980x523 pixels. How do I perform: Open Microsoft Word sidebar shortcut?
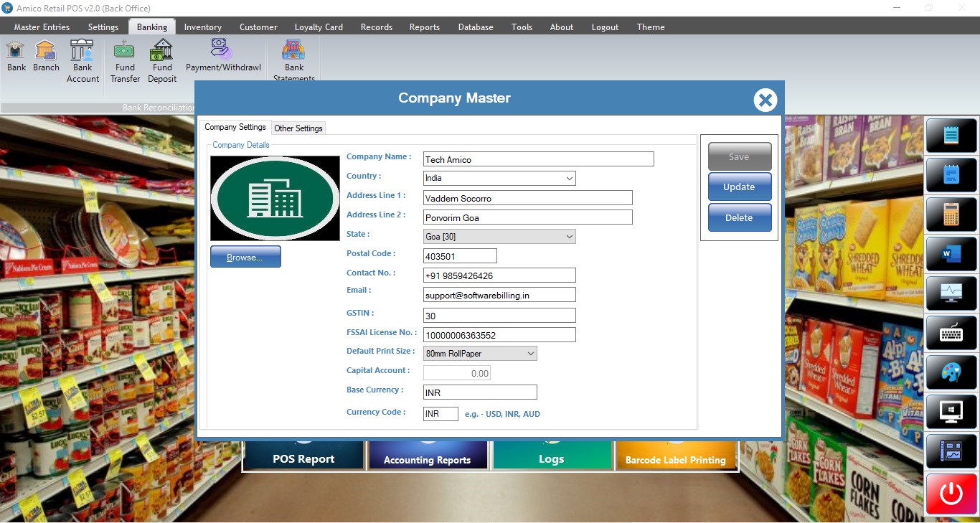(x=951, y=254)
